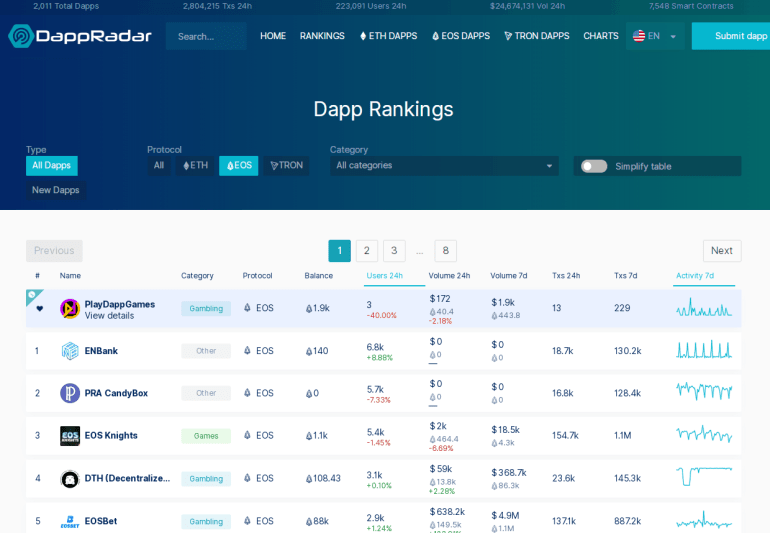
Task: Sort by Volume 7d column header
Action: click(509, 276)
